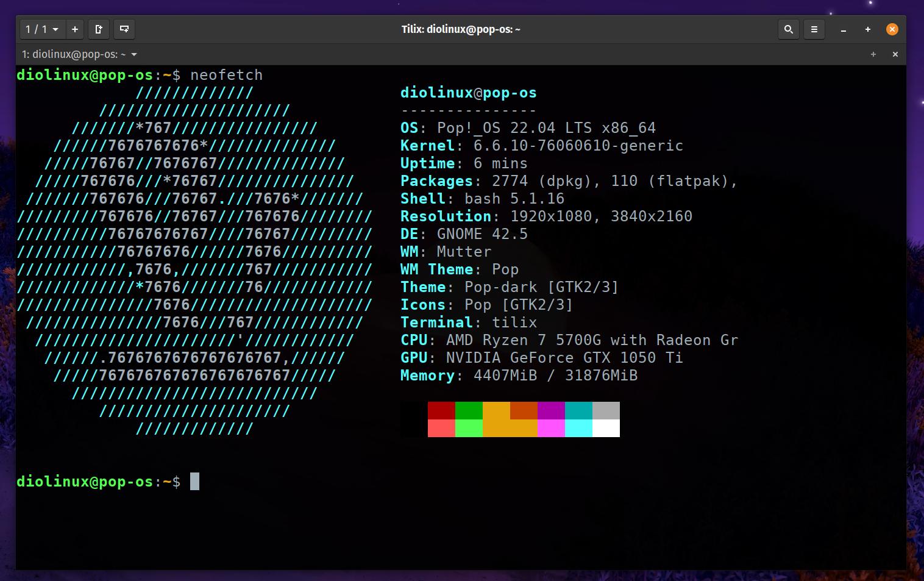Click the CPU 'AMD Ryzen 7 5700G' line
This screenshot has height=581, width=924.
[x=569, y=340]
